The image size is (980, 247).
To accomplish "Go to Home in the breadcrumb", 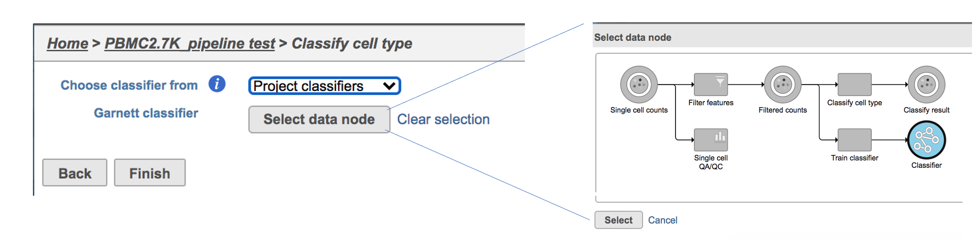I will pyautogui.click(x=67, y=44).
